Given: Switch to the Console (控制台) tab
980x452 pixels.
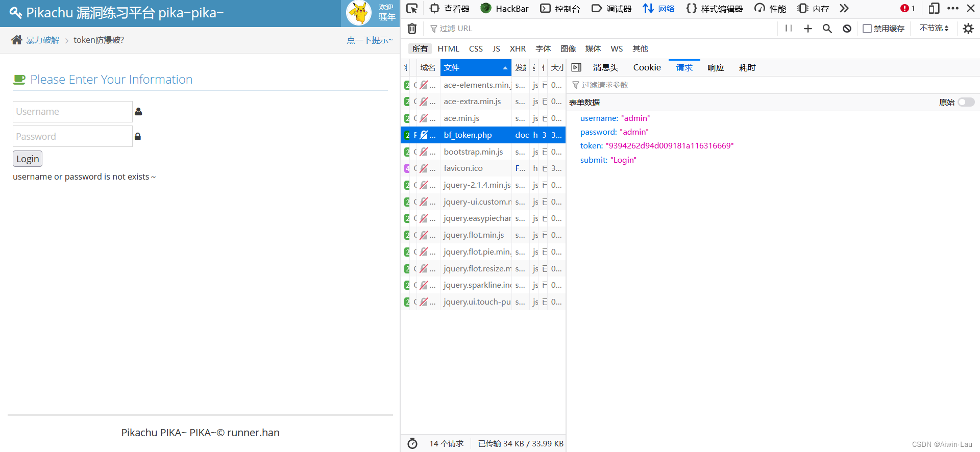Looking at the screenshot, I should [560, 9].
